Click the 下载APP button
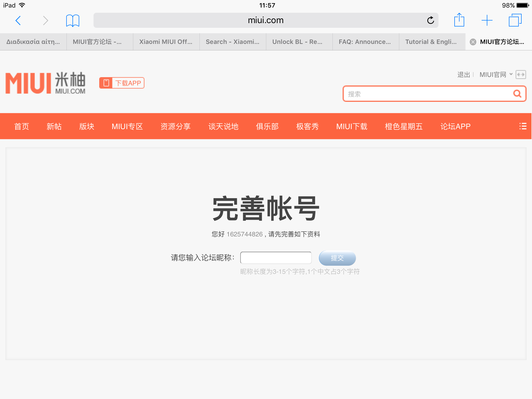532x399 pixels. click(x=122, y=83)
